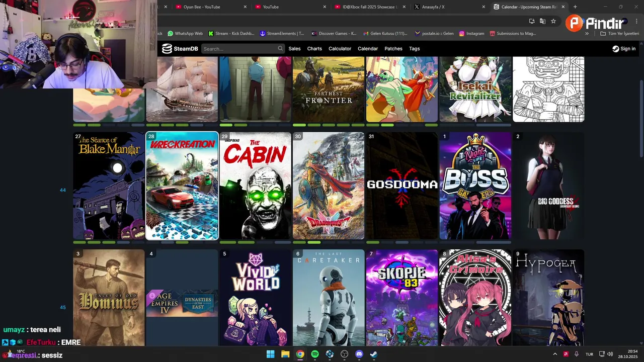644x362 pixels.
Task: Click the week 45 label
Action: click(63, 307)
